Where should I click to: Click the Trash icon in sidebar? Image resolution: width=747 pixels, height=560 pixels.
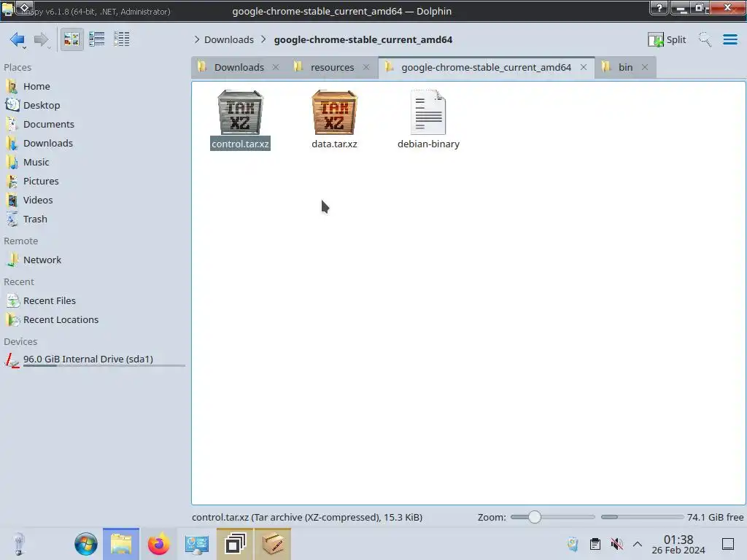12,219
